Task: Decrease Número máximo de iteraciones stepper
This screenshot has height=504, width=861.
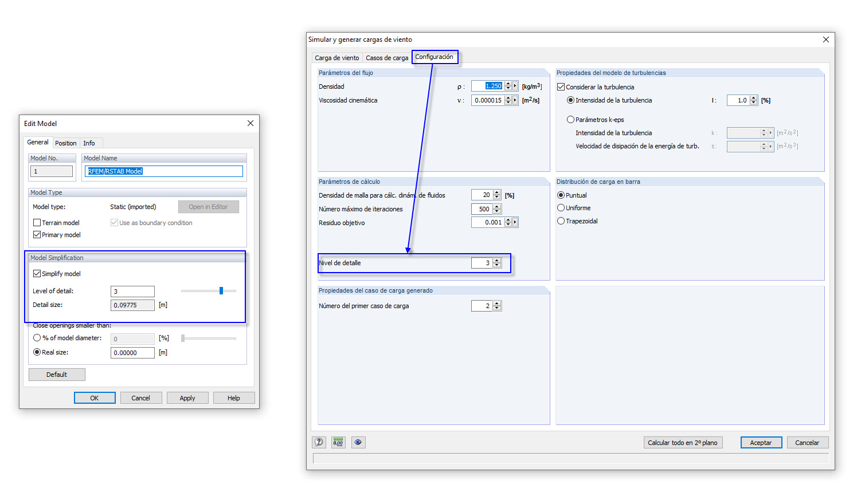Action: point(496,211)
